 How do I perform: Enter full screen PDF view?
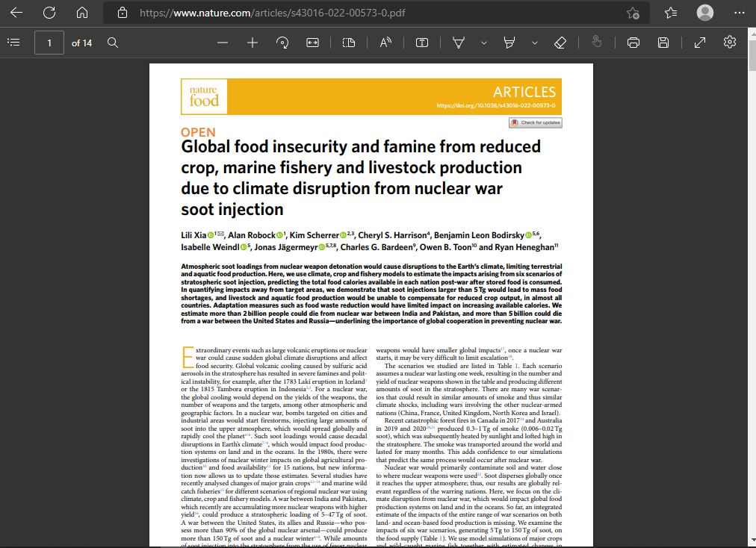[x=700, y=43]
